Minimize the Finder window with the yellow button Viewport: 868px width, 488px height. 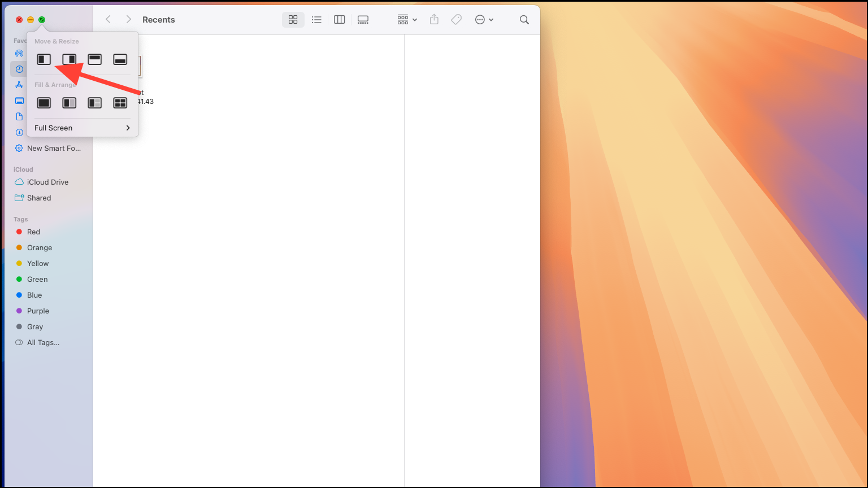[31, 20]
